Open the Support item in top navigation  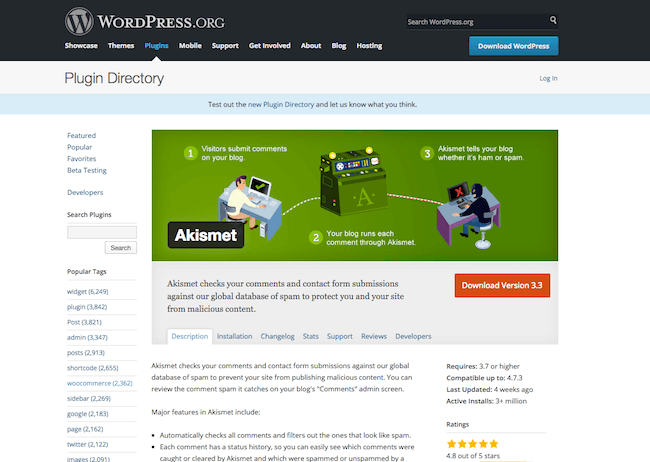(225, 46)
